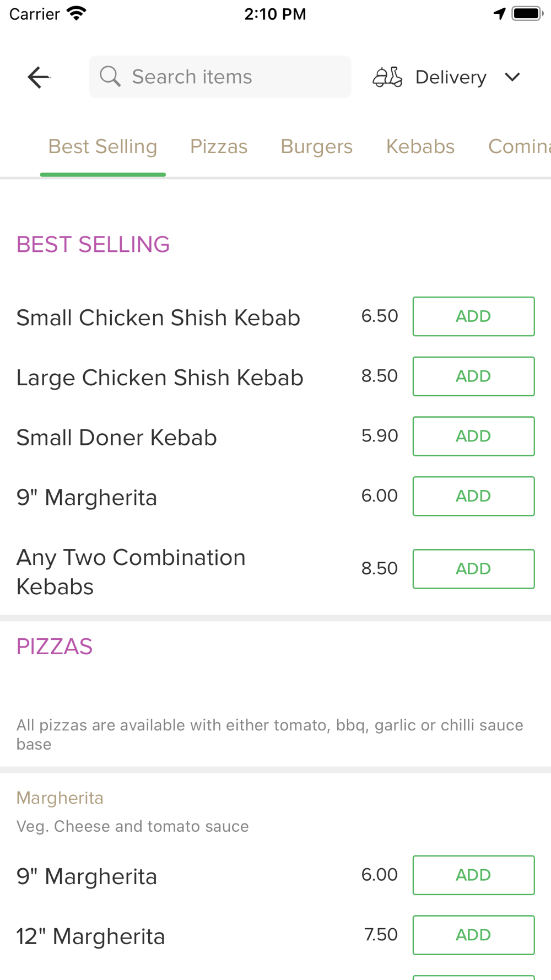Expand the Delivery dropdown chevron
The height and width of the screenshot is (980, 551).
point(512,77)
